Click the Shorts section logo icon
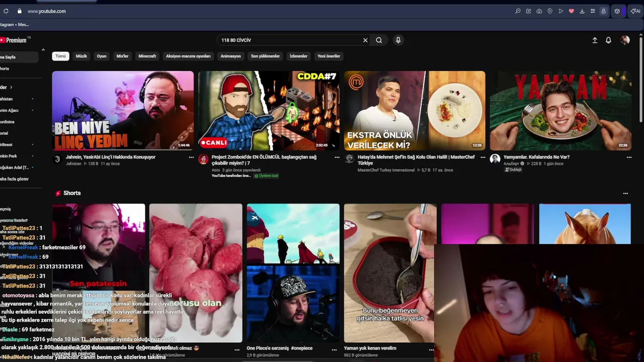The width and height of the screenshot is (644, 362). coord(58,193)
